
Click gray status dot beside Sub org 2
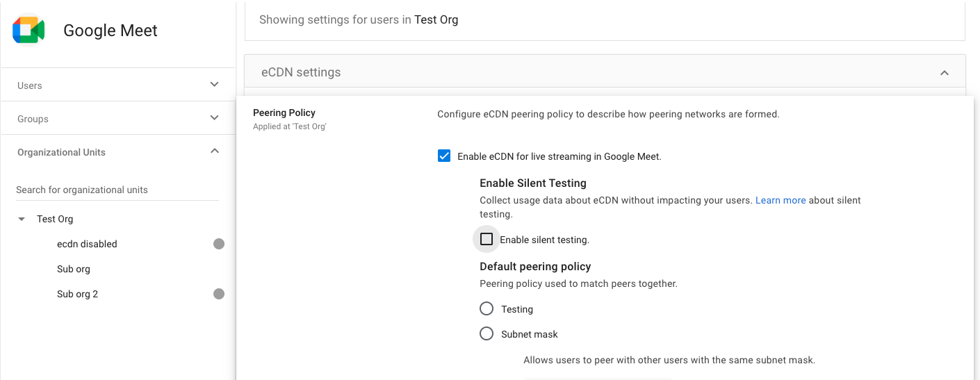point(219,294)
